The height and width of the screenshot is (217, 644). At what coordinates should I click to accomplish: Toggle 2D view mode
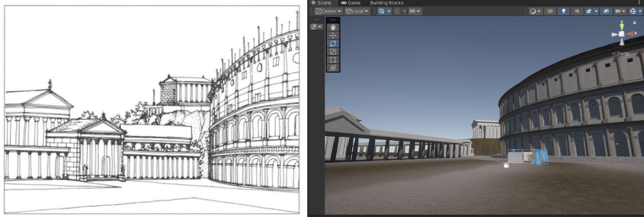(x=550, y=11)
